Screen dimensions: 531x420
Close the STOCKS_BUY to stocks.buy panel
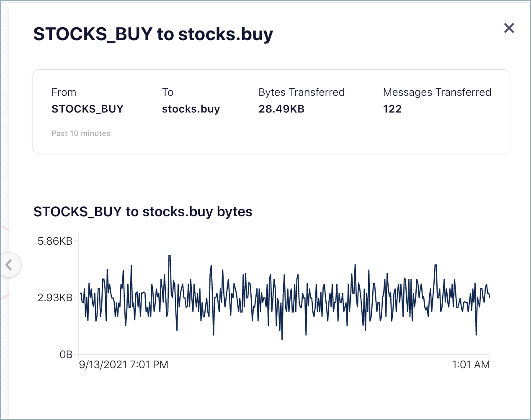point(509,28)
